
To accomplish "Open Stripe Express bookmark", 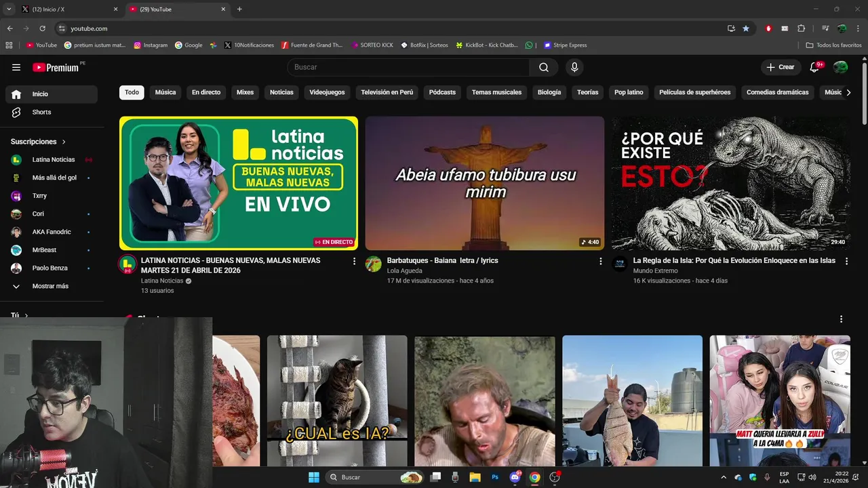I will click(x=565, y=45).
